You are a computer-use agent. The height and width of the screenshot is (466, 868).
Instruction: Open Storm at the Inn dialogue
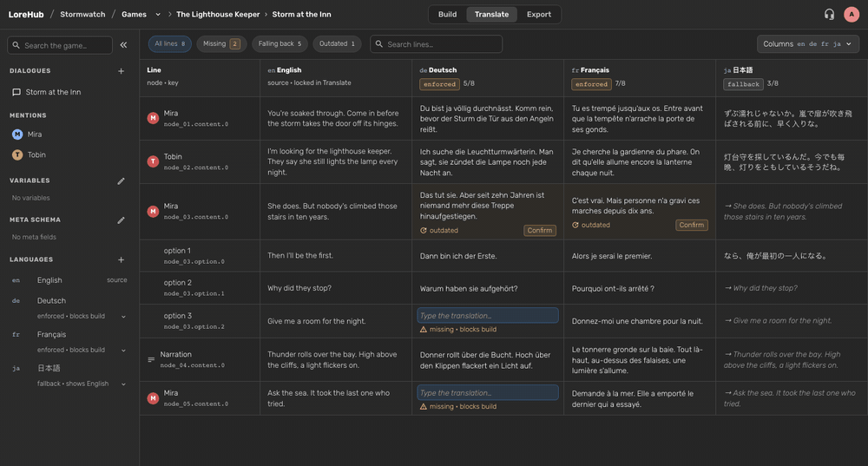pyautogui.click(x=53, y=93)
